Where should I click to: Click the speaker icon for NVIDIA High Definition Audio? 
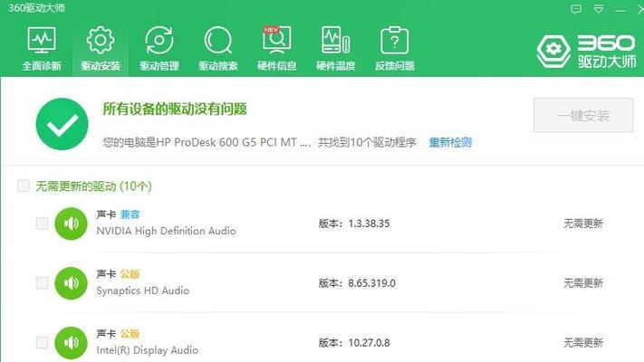pyautogui.click(x=71, y=224)
